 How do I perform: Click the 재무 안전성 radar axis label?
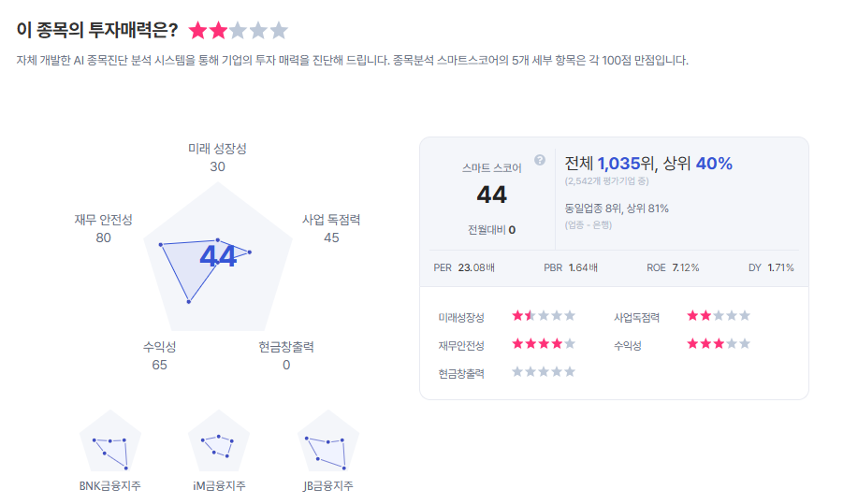[104, 220]
